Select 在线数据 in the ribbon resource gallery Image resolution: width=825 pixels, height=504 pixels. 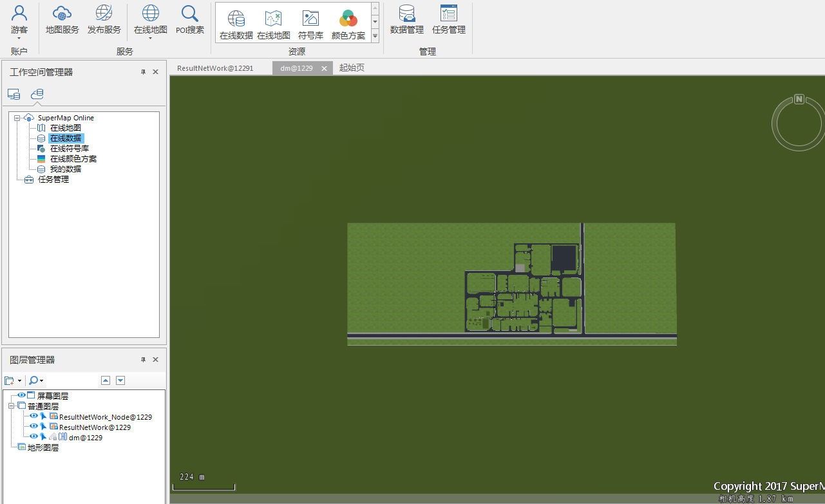pos(236,26)
